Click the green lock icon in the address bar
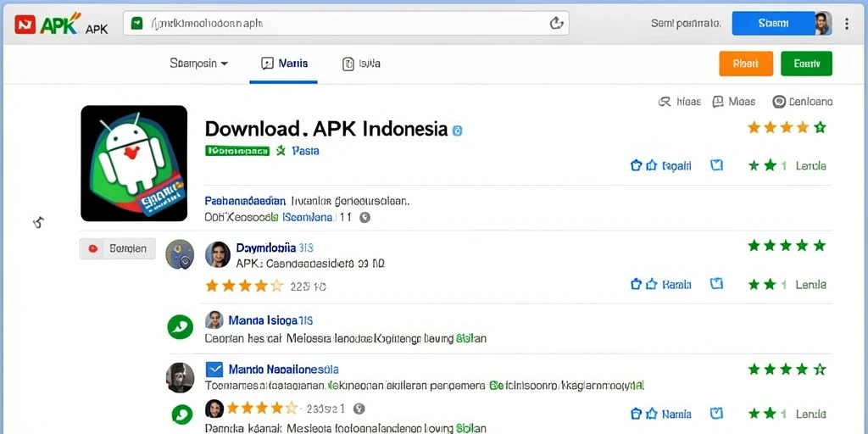 pos(136,23)
